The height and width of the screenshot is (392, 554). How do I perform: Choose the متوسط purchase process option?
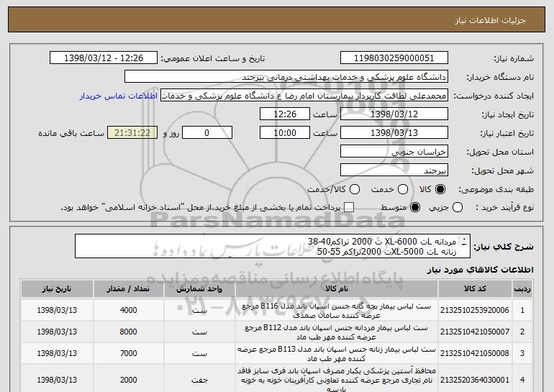pyautogui.click(x=415, y=208)
